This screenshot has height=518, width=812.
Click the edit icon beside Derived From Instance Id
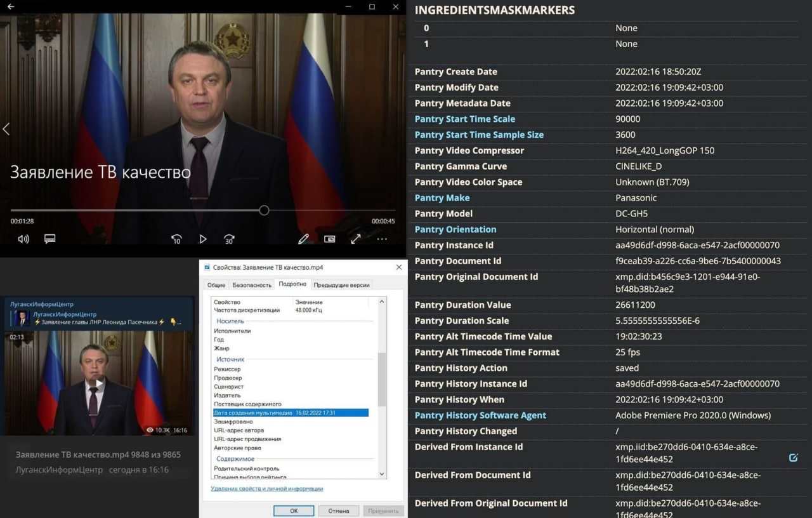click(793, 457)
